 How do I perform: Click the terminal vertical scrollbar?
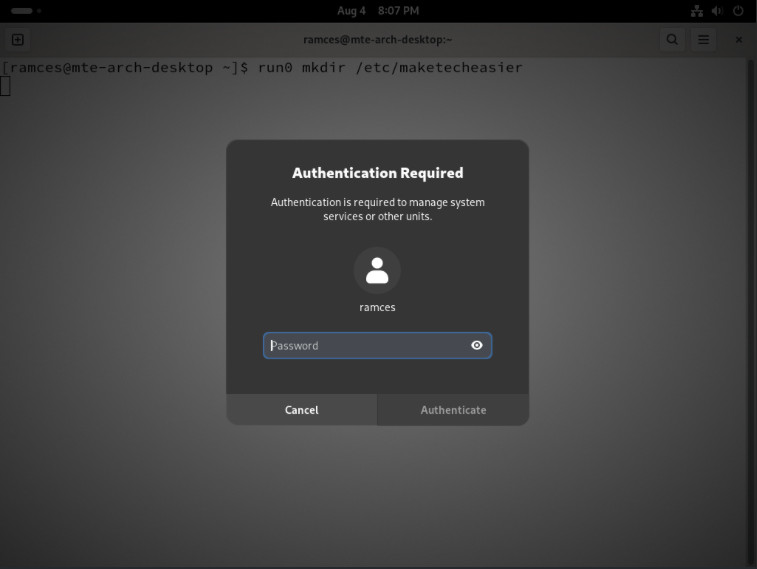(750, 312)
